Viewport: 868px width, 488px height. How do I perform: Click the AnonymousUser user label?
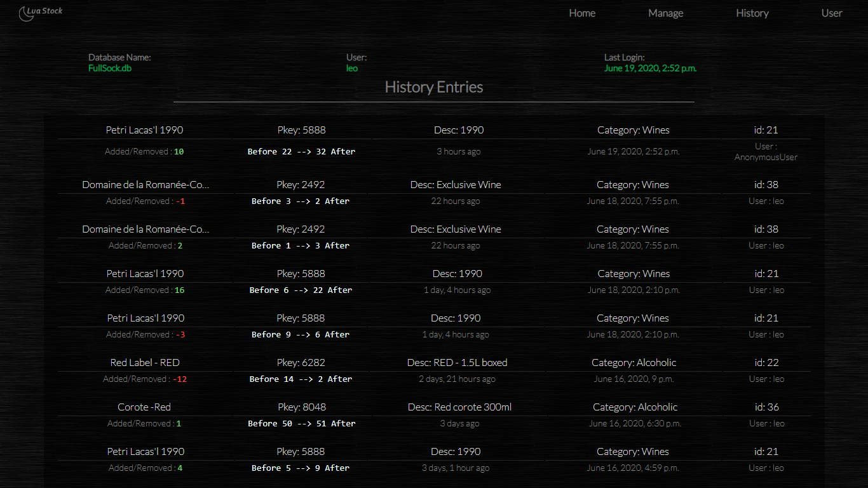(766, 157)
